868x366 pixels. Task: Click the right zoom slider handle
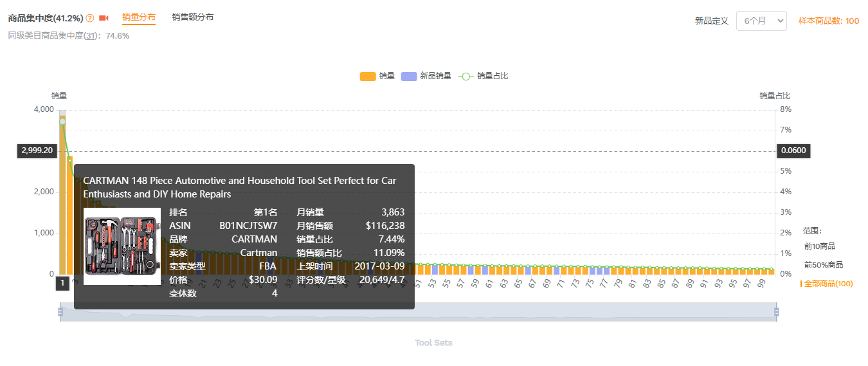pos(776,313)
